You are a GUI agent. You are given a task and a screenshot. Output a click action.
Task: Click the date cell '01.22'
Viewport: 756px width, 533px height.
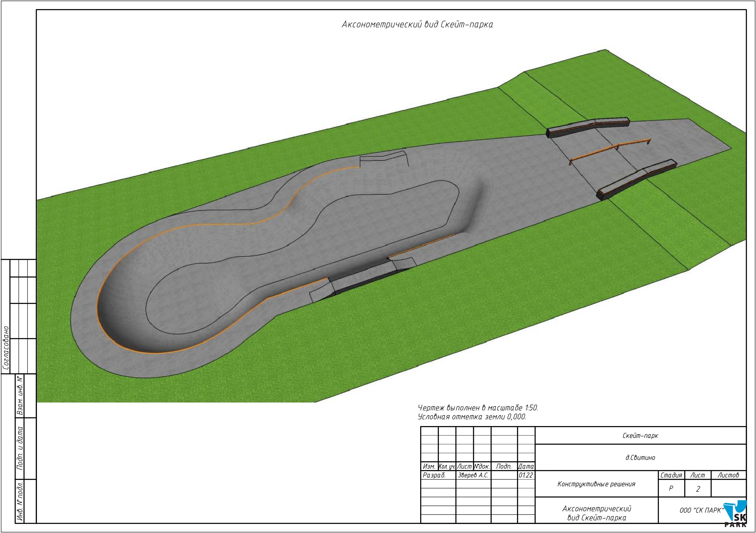[526, 475]
